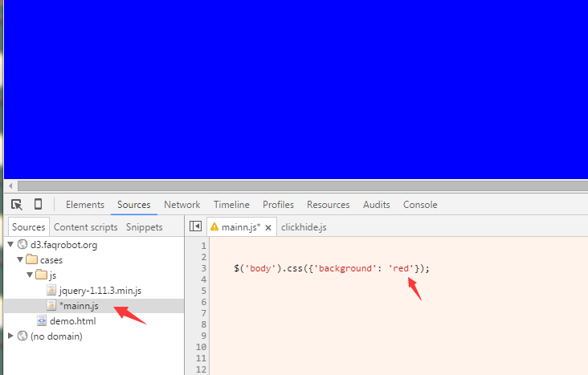Open the Resources panel tab

[x=328, y=205]
